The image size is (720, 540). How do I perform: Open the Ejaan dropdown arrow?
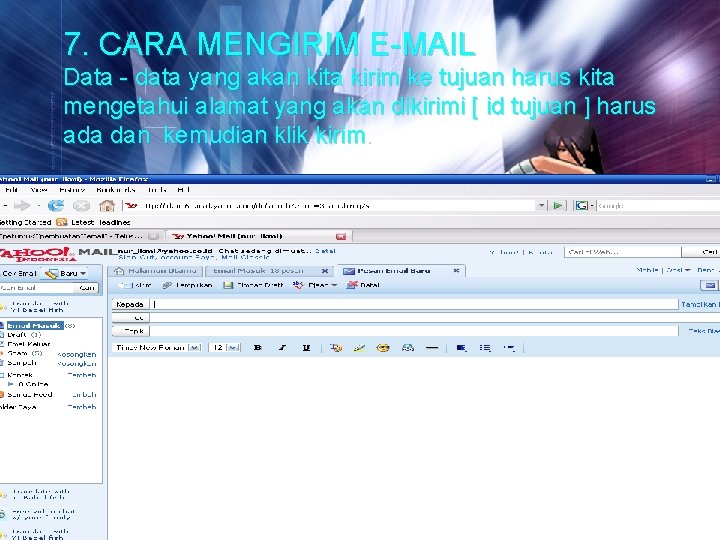[334, 286]
